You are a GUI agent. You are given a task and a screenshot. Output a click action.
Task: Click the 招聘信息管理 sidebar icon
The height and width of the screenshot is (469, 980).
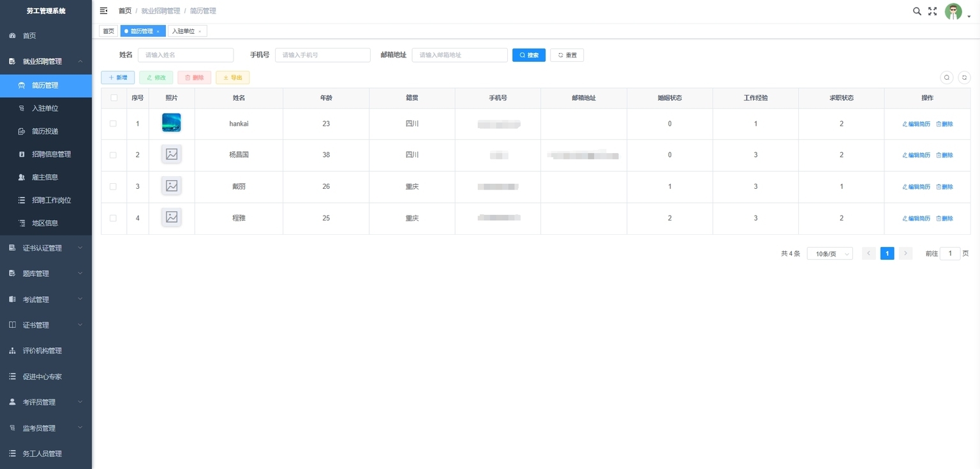(21, 154)
